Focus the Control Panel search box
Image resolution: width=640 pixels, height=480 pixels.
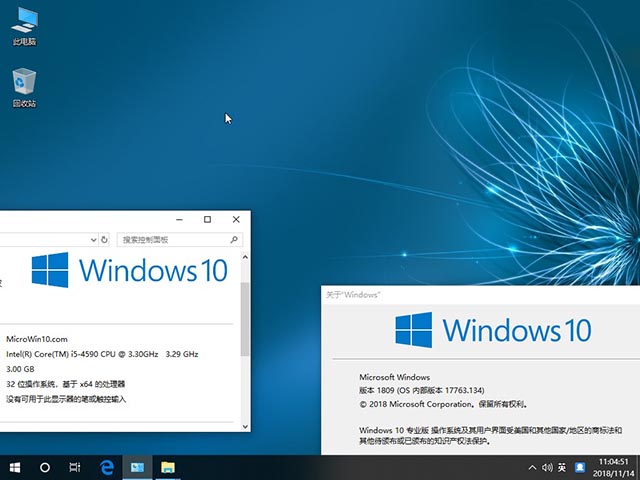pyautogui.click(x=180, y=240)
